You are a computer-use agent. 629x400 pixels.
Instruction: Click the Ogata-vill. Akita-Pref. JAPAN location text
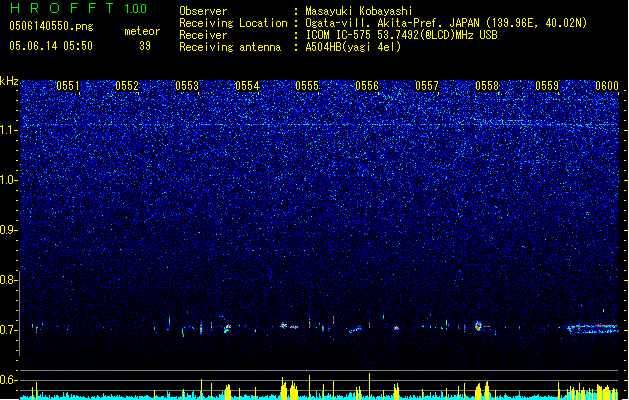(x=446, y=23)
